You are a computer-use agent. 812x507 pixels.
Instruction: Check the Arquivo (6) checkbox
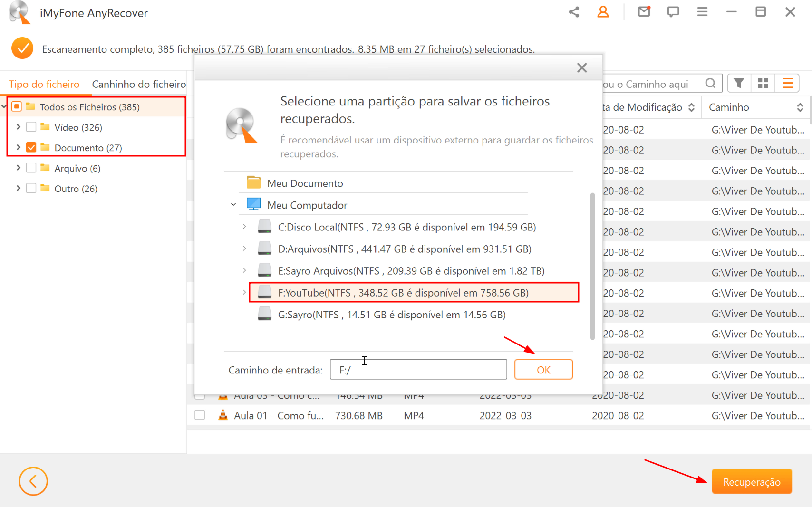(x=31, y=168)
